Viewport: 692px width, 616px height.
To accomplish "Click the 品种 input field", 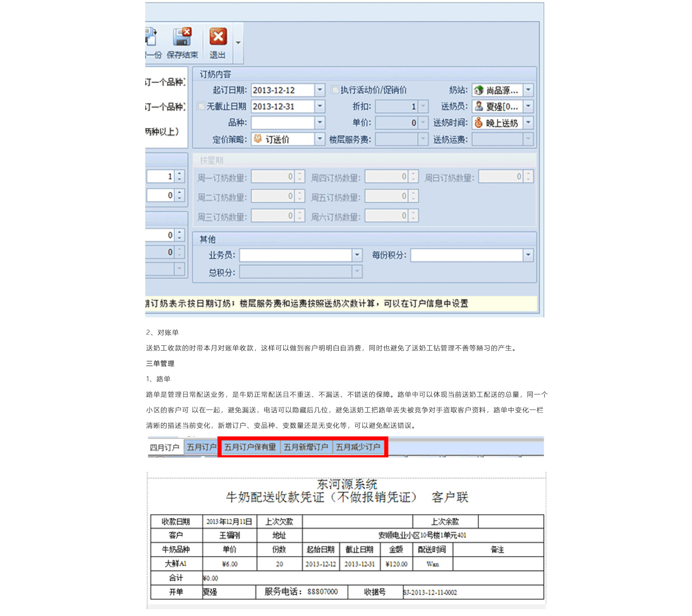I will [283, 122].
